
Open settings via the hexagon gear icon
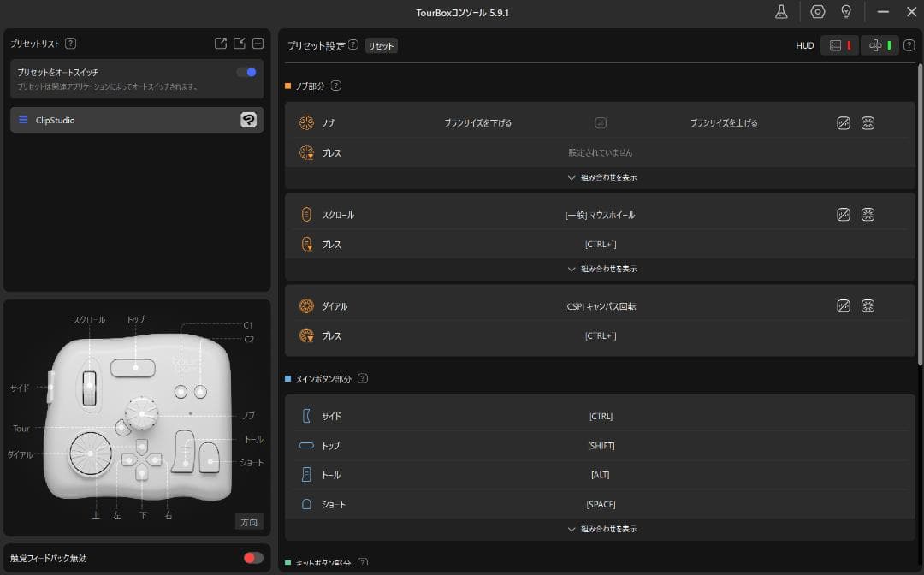[x=818, y=12]
